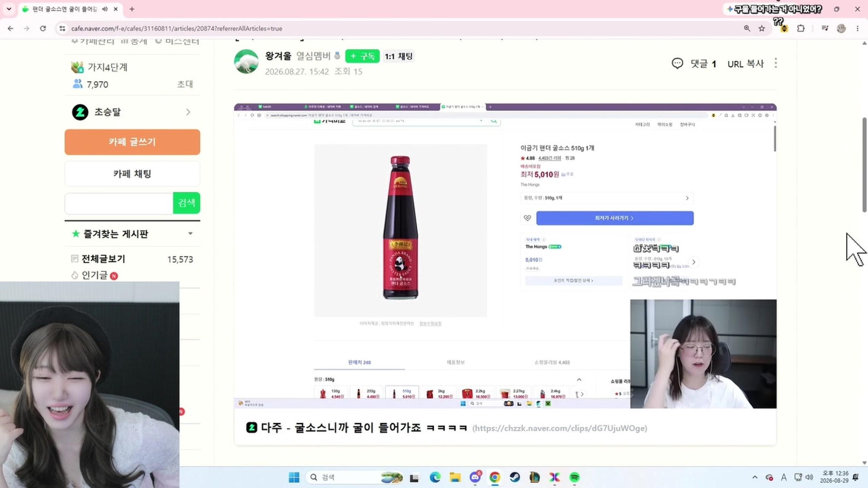
Task: Expand the 초승달 channel chevron
Action: point(188,112)
